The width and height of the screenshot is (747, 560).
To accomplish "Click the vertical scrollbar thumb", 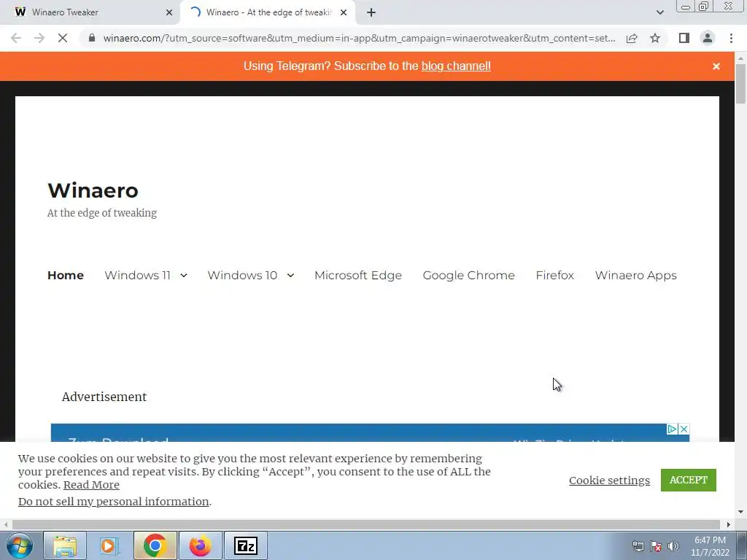I will (740, 83).
